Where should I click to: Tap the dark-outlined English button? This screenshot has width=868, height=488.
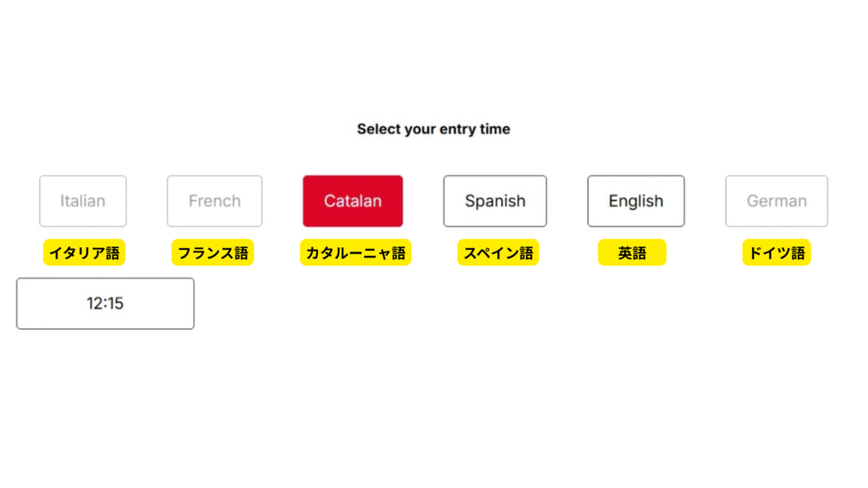[x=636, y=201]
